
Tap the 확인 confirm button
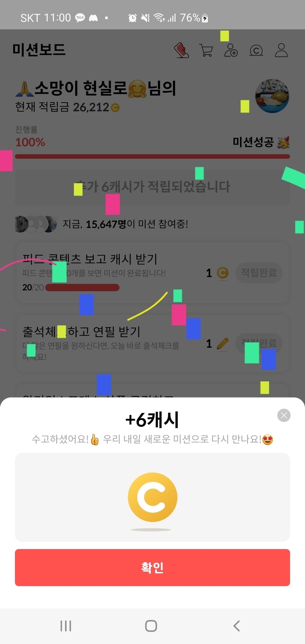pos(152,568)
